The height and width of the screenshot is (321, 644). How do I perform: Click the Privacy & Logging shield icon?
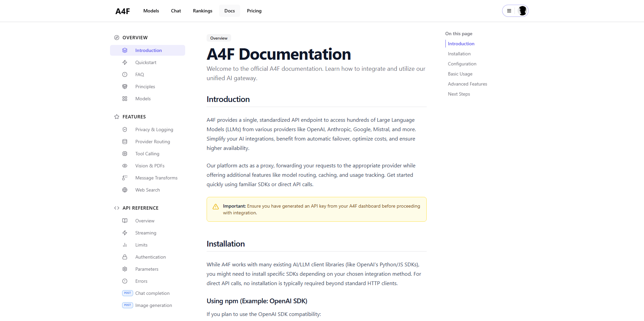click(x=125, y=129)
